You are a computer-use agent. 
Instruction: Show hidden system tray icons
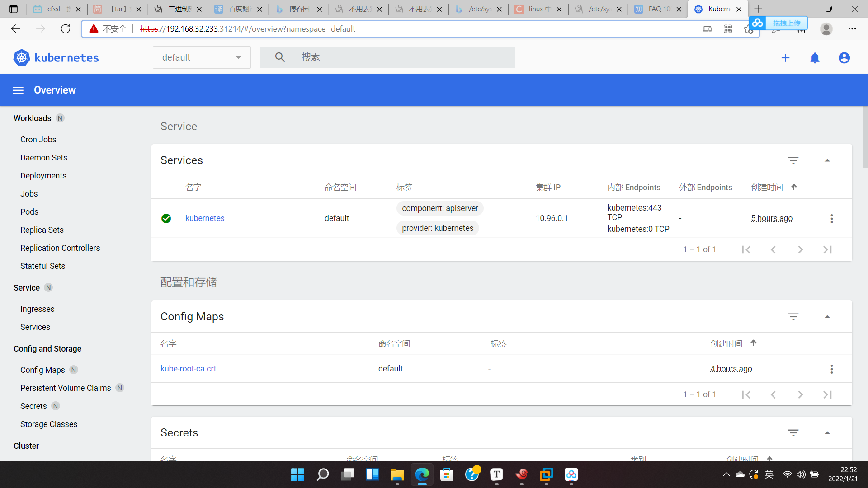tap(726, 474)
